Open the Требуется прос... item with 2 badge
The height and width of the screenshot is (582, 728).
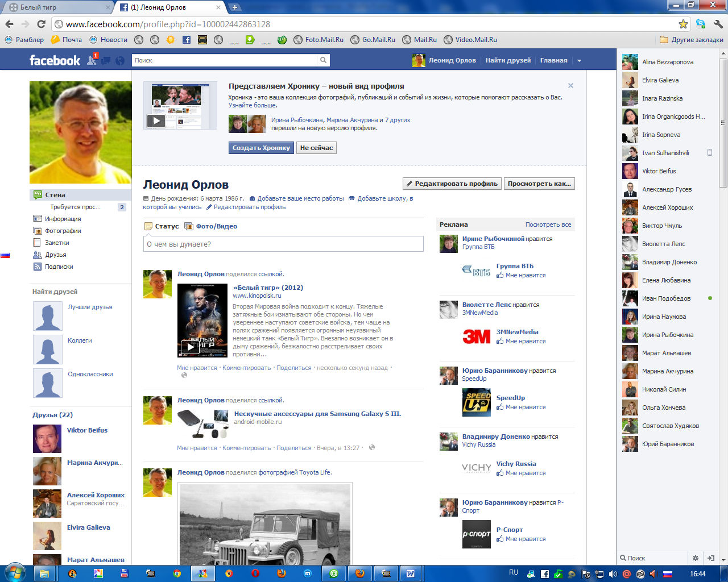(x=81, y=207)
